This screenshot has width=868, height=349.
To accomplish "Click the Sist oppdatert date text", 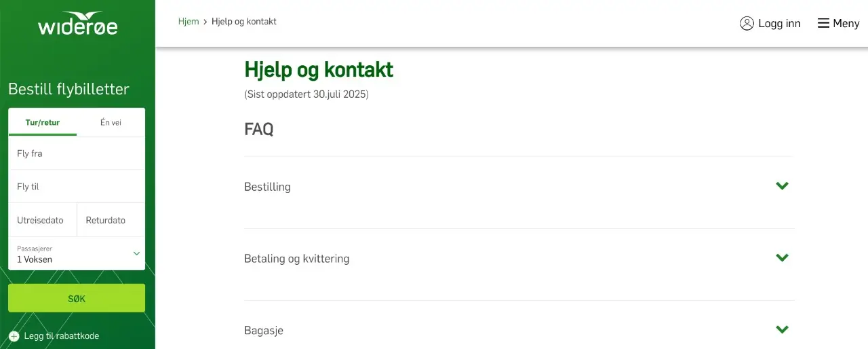I will point(307,94).
